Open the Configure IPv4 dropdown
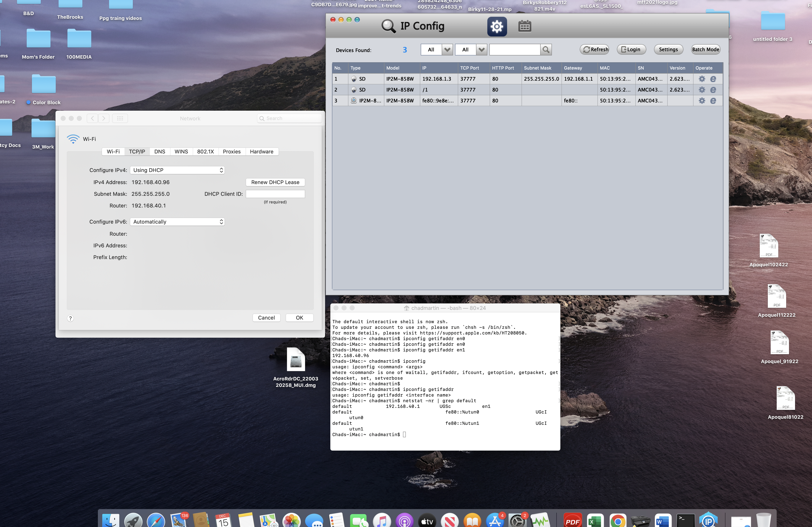Viewport: 812px width, 527px height. click(x=177, y=170)
